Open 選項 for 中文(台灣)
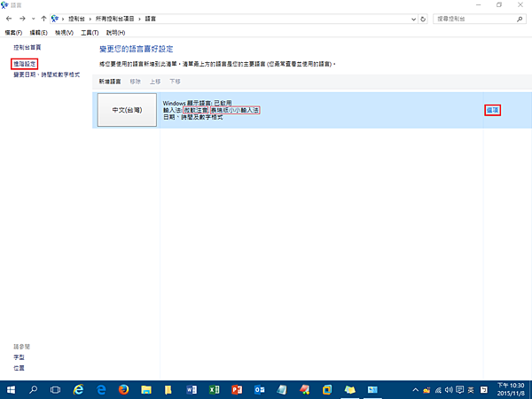This screenshot has width=532, height=399. pyautogui.click(x=492, y=110)
